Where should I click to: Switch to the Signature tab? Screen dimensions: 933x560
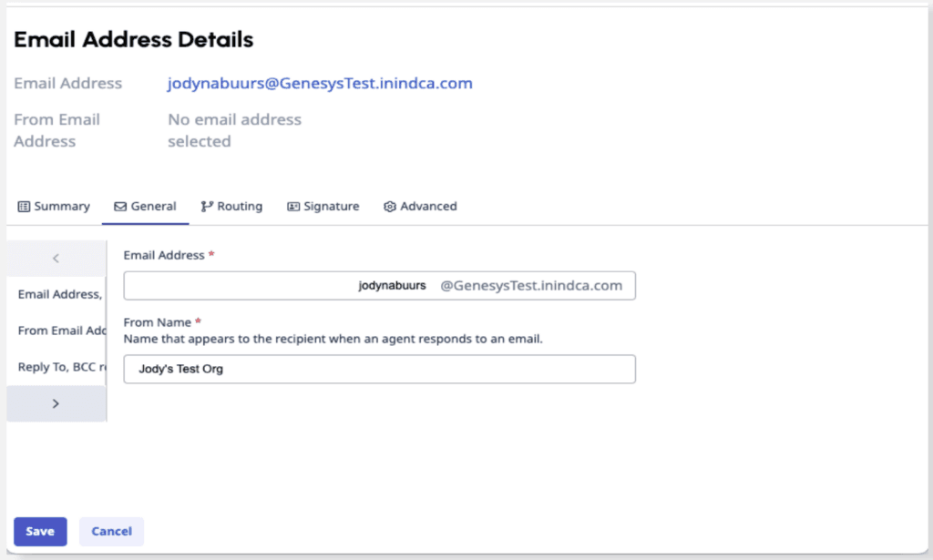(x=323, y=206)
